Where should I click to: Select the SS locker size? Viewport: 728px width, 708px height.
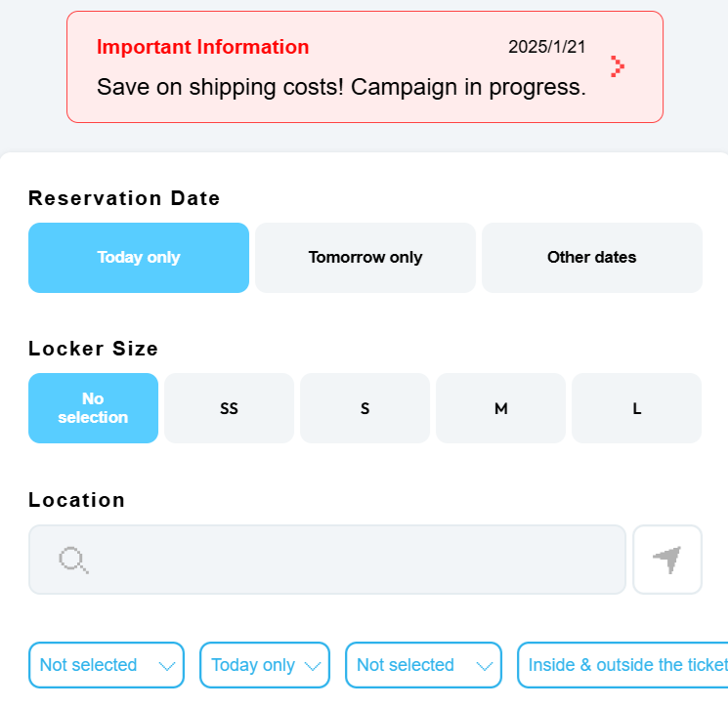coord(229,408)
